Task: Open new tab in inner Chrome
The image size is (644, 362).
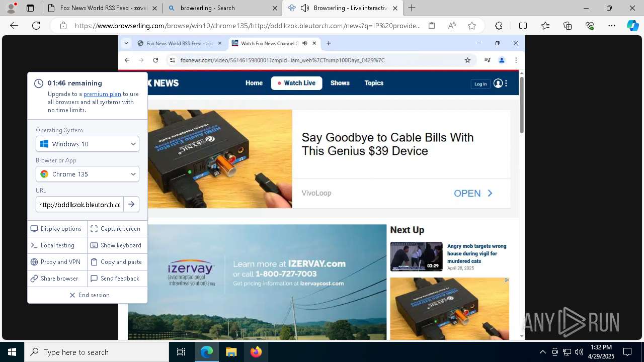Action: (329, 43)
